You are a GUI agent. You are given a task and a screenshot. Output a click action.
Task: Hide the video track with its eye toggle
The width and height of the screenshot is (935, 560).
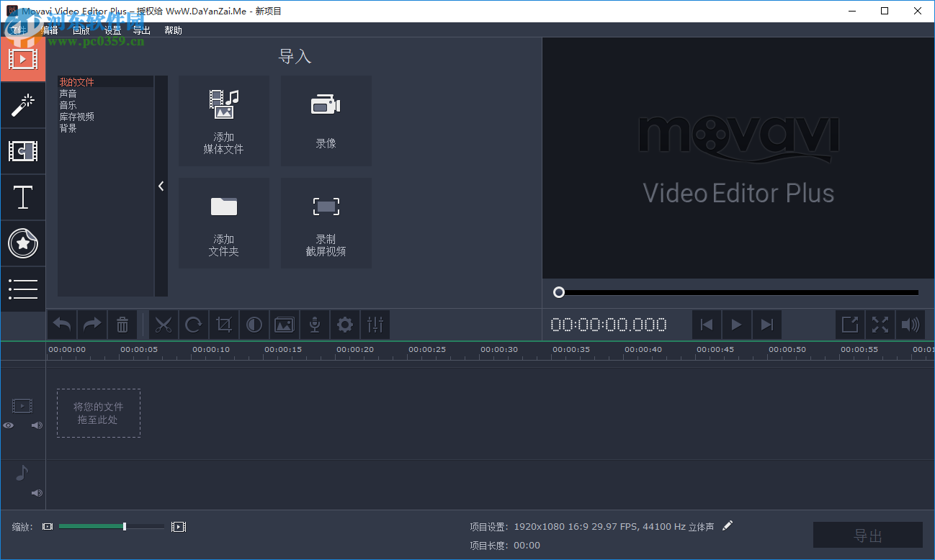pyautogui.click(x=8, y=425)
